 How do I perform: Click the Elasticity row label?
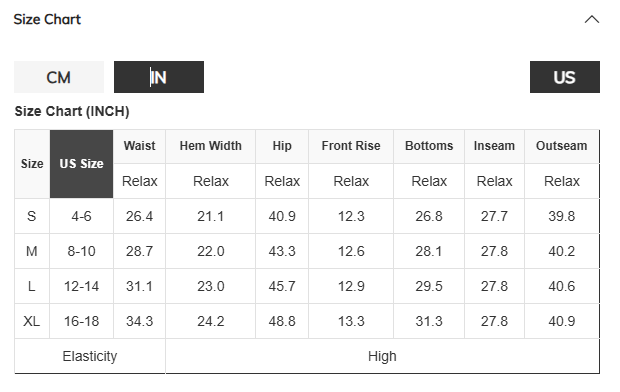click(90, 356)
